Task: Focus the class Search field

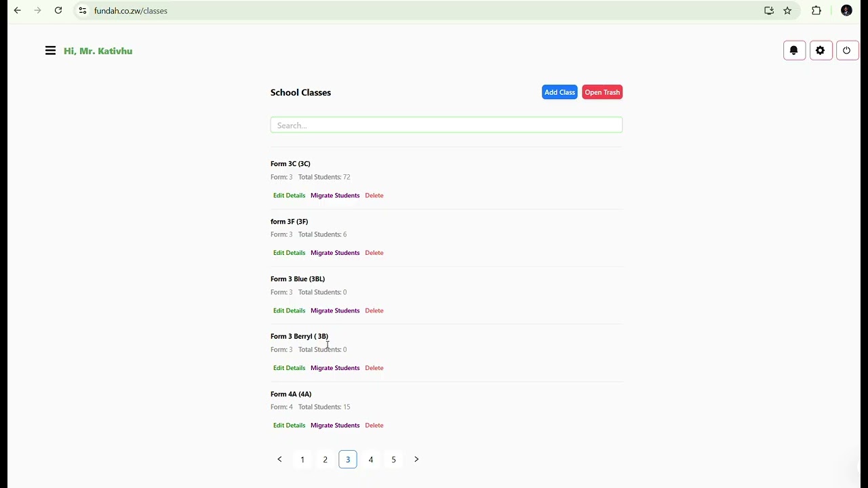Action: click(x=446, y=125)
